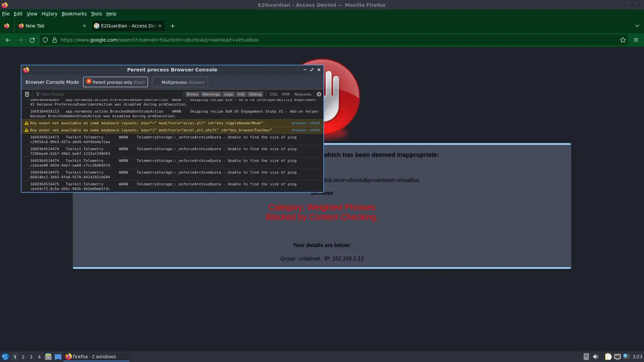Image resolution: width=644 pixels, height=362 pixels.
Task: Open volume control in system tray
Action: point(595,357)
